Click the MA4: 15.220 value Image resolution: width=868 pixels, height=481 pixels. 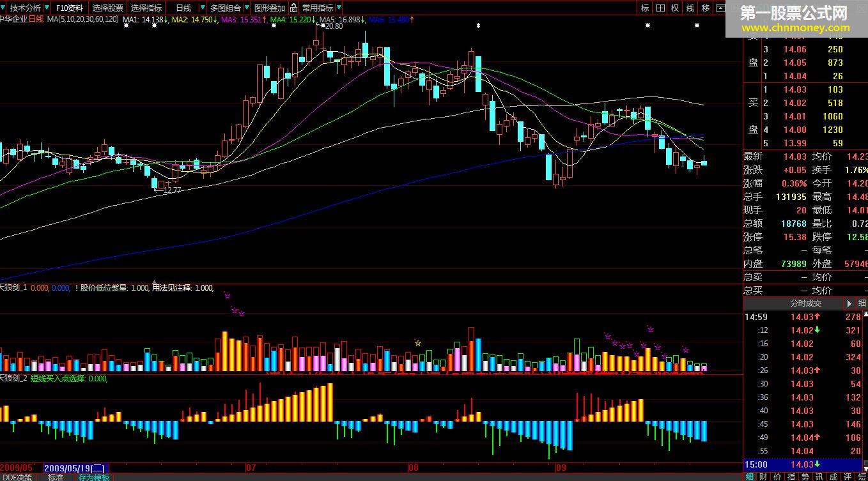click(x=293, y=20)
